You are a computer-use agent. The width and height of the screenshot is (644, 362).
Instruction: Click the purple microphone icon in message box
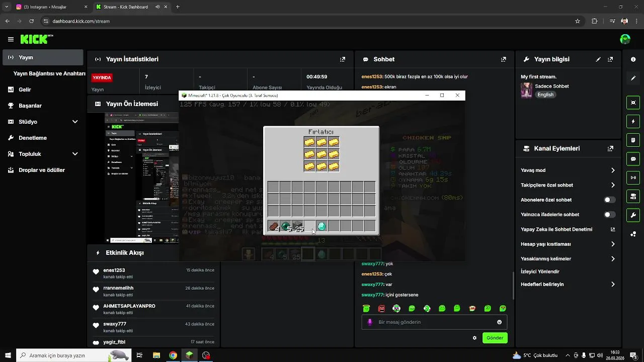pyautogui.click(x=370, y=322)
